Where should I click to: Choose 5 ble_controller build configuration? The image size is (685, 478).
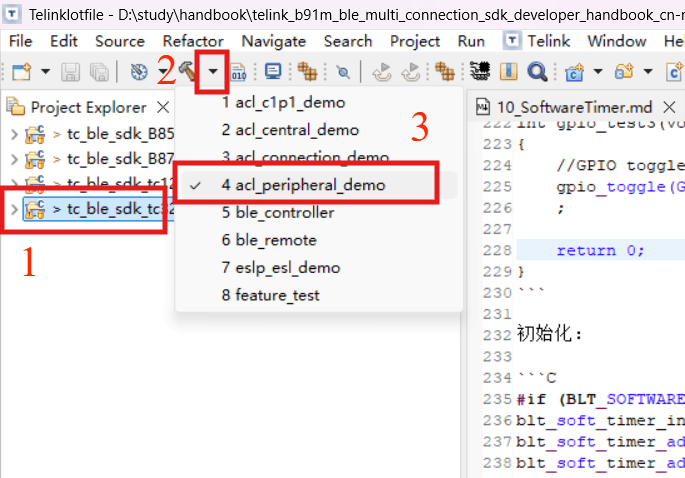[x=318, y=212]
